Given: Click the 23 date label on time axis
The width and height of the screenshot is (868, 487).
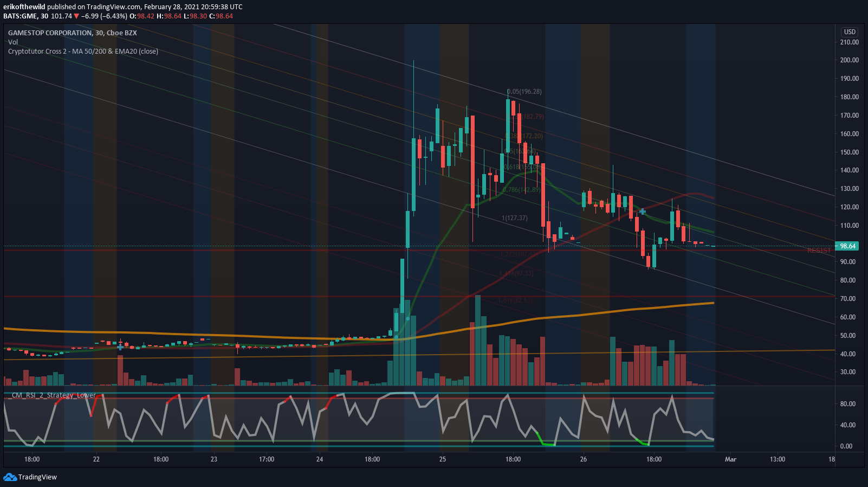Looking at the screenshot, I should click(x=214, y=459).
